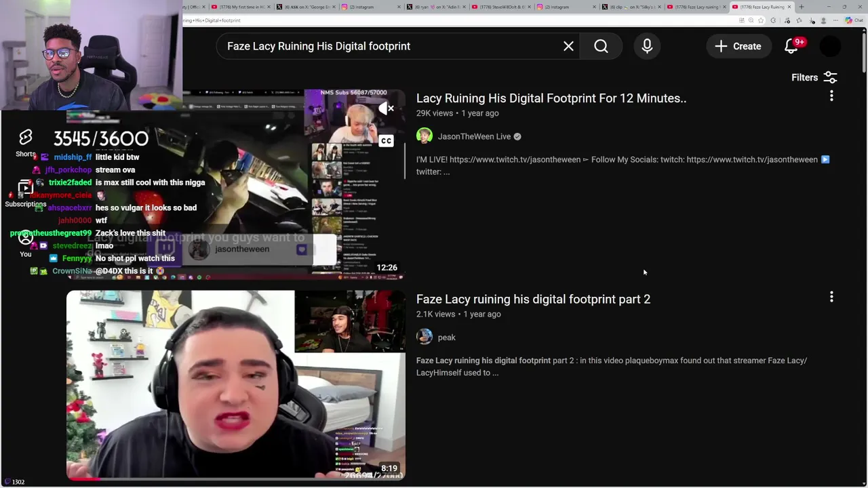Screen dimensions: 868x488
Task: Click the '29K views • 1 year ago' text
Action: (457, 113)
